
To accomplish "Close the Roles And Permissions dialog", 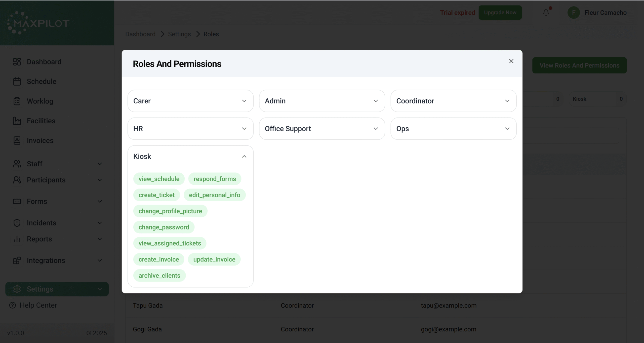I will pos(511,61).
